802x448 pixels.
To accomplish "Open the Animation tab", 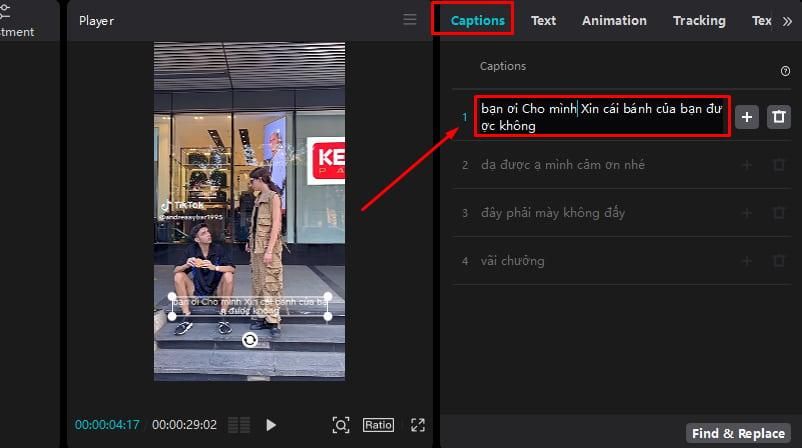I will click(x=614, y=20).
